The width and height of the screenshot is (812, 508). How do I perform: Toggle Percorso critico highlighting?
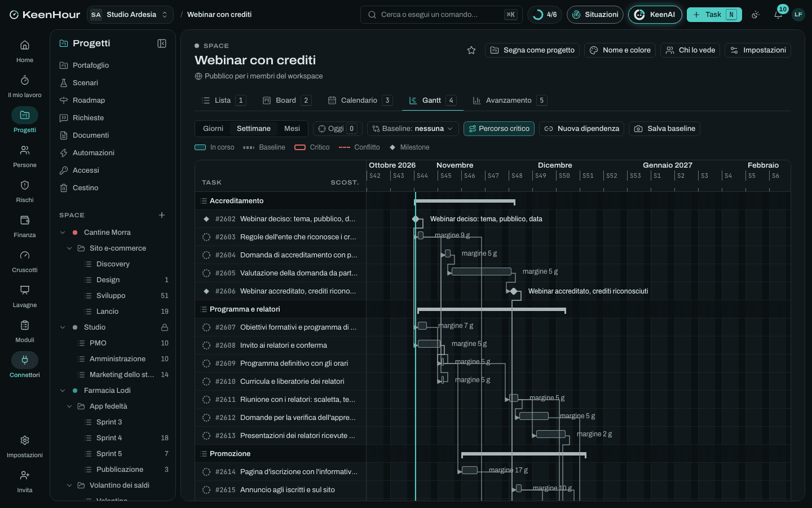(x=499, y=129)
